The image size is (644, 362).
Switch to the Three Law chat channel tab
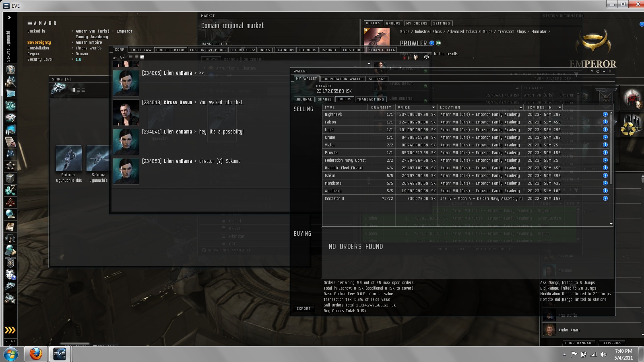(x=141, y=50)
